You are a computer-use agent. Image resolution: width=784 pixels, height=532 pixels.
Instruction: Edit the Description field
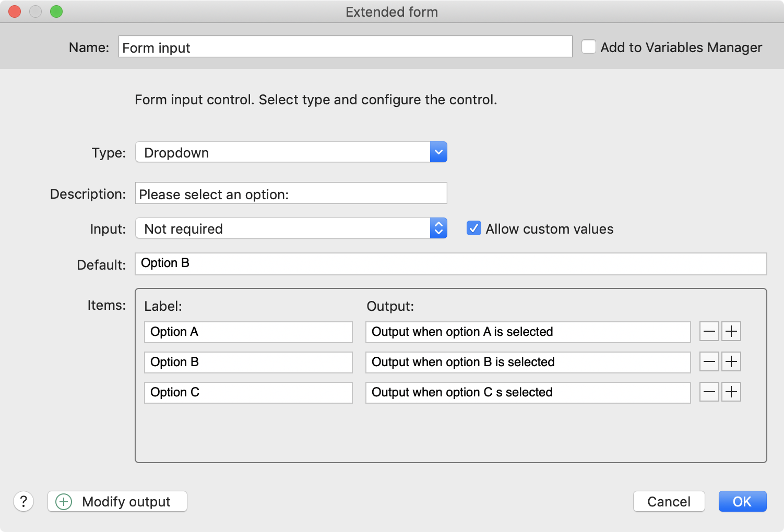(x=291, y=193)
